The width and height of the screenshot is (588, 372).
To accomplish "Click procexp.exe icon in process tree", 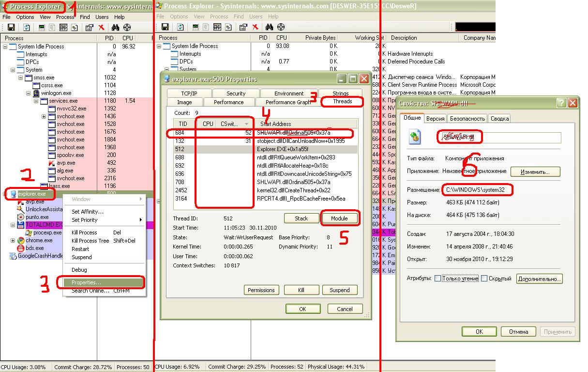I will pyautogui.click(x=29, y=232).
